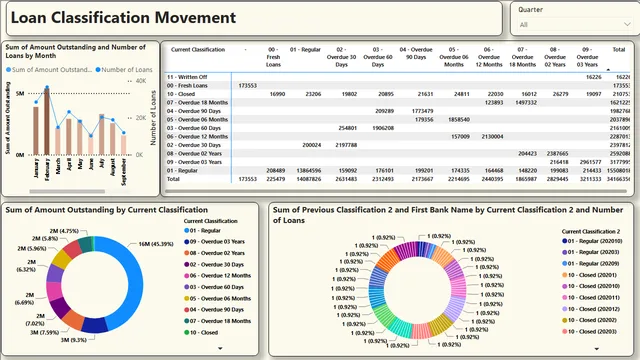Click the 07 - Overdue 18 Months row header
The width and height of the screenshot is (640, 360).
click(197, 103)
